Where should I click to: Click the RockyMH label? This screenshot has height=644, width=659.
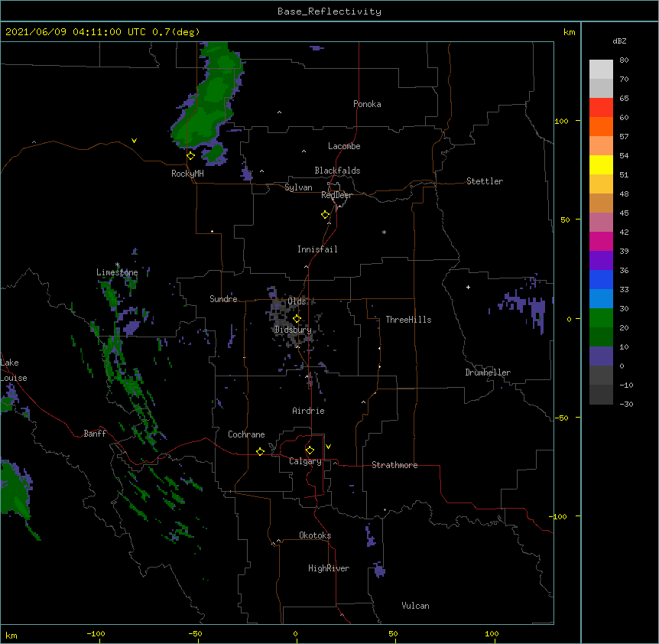[187, 174]
